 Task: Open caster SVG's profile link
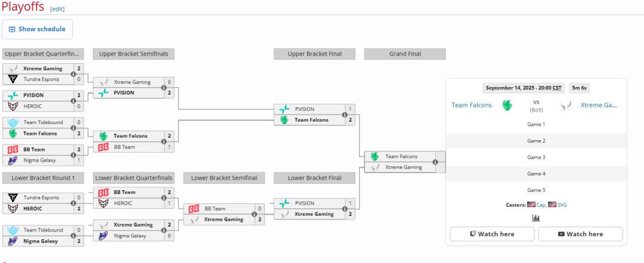(x=562, y=205)
